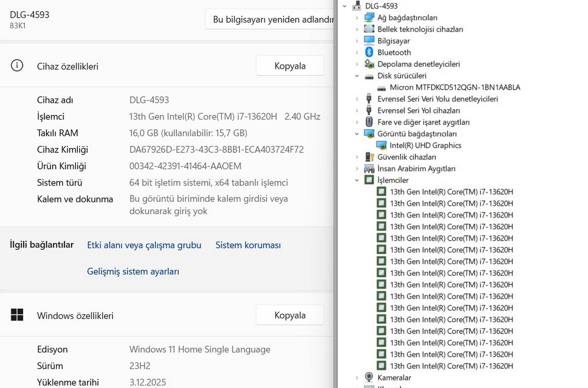Click the Kameralar webcam icon
The height and width of the screenshot is (388, 588).
pos(369,377)
